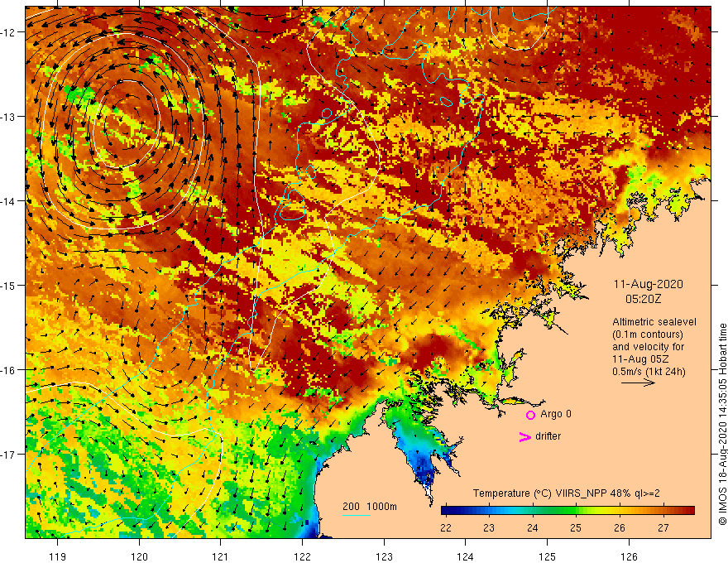
Task: Click the latitude axis label -17
Action: click(x=8, y=455)
